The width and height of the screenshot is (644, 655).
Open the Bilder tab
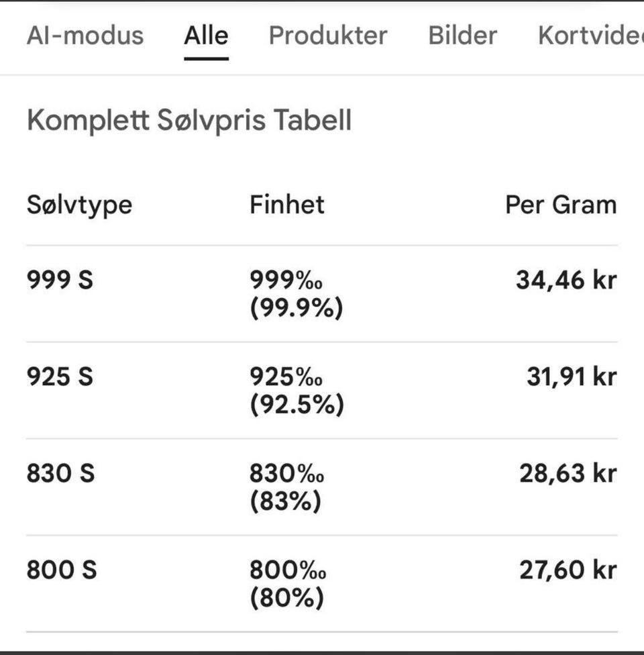[463, 36]
